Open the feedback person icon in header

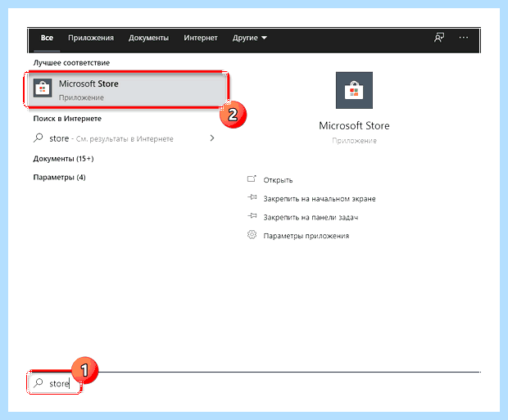(x=439, y=38)
